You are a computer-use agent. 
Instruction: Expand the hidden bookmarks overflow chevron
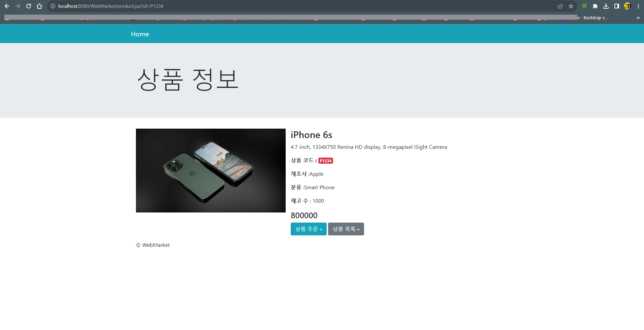(638, 18)
